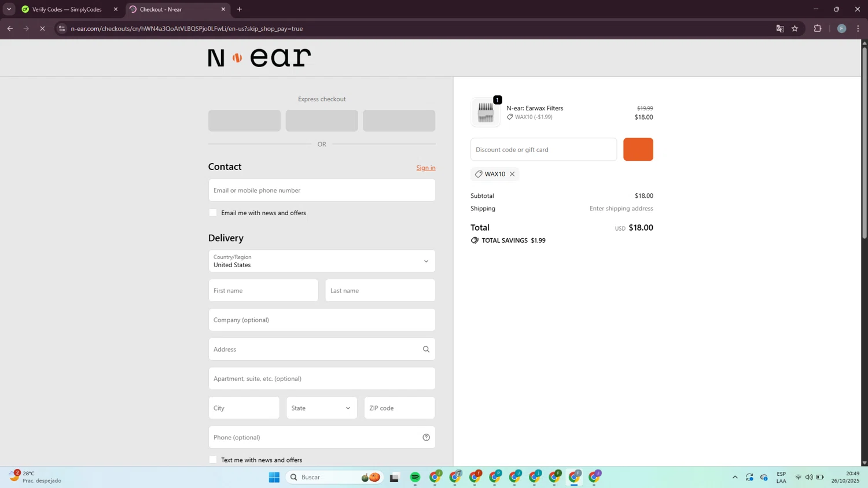Viewport: 868px width, 488px height.
Task: Open the volume control in system tray
Action: pyautogui.click(x=809, y=477)
